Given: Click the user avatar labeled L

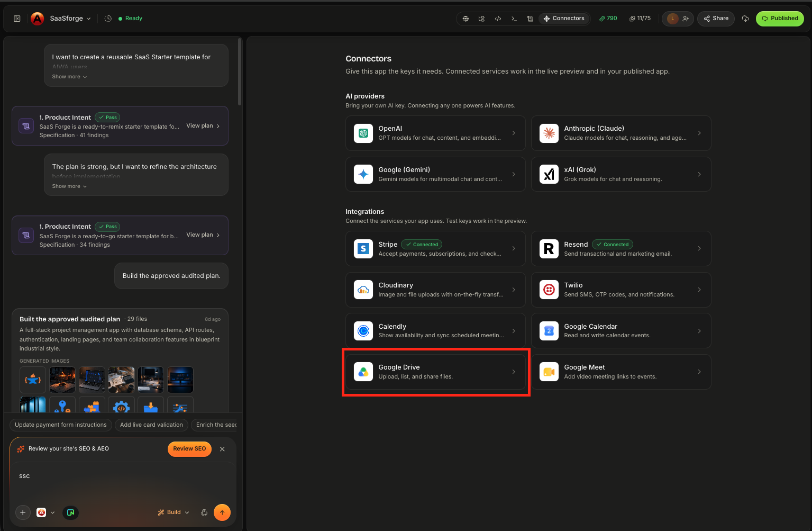Looking at the screenshot, I should 672,19.
